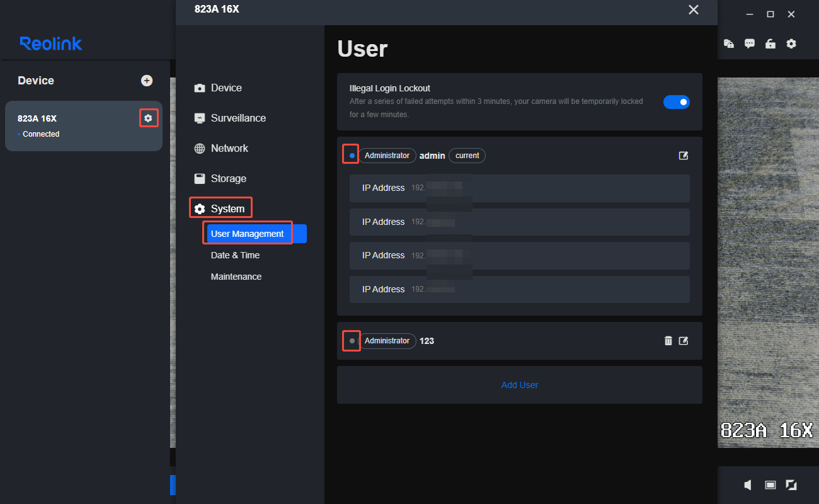The width and height of the screenshot is (819, 504).
Task: Open device settings gear for 823A 16X
Action: (149, 118)
